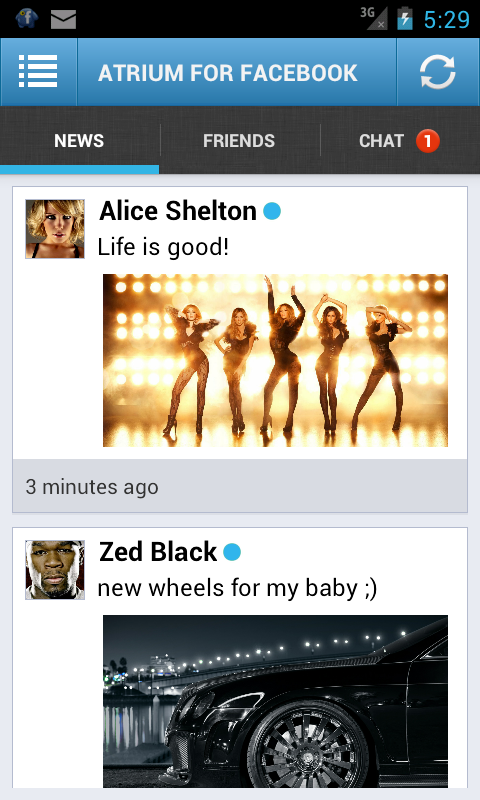Open the black car wheel photo
480x800 pixels.
275,701
